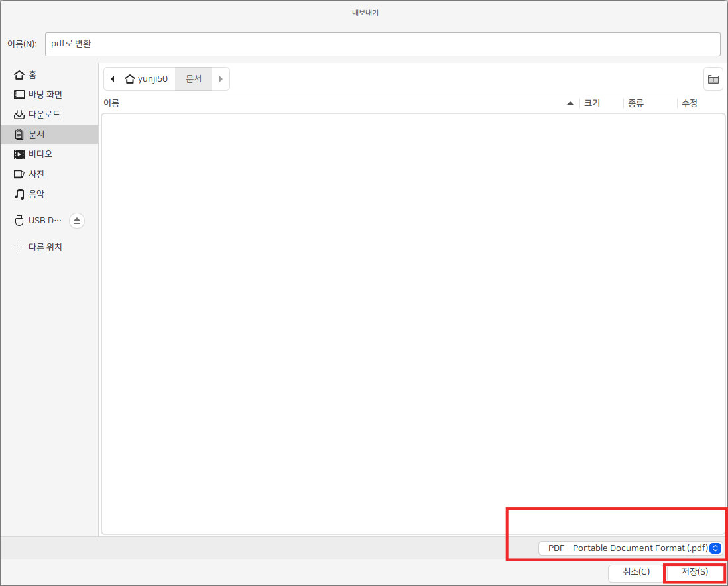Open 다른 위치 in sidebar
The image size is (728, 586).
[x=44, y=247]
